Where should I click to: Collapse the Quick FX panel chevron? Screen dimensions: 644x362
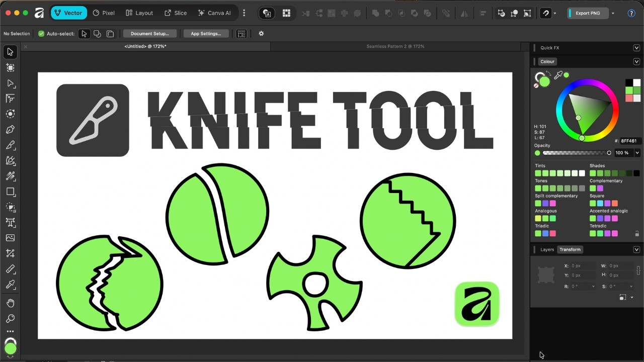point(636,48)
